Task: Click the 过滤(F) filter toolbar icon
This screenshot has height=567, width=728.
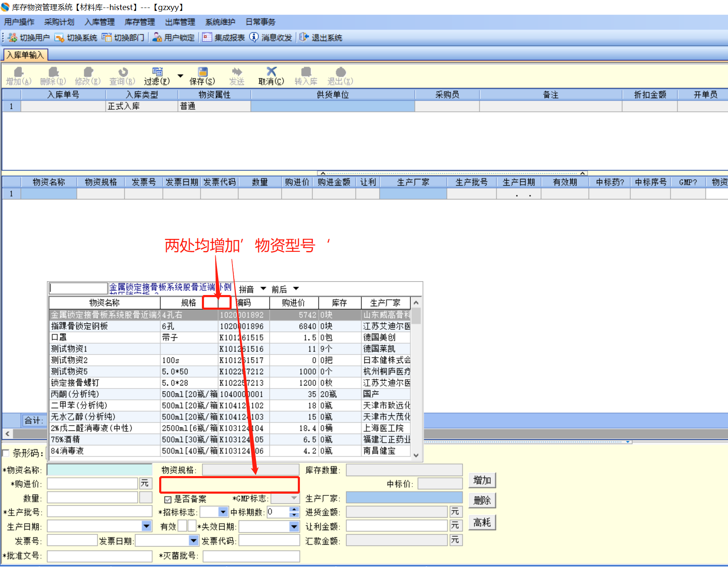Action: 157,72
